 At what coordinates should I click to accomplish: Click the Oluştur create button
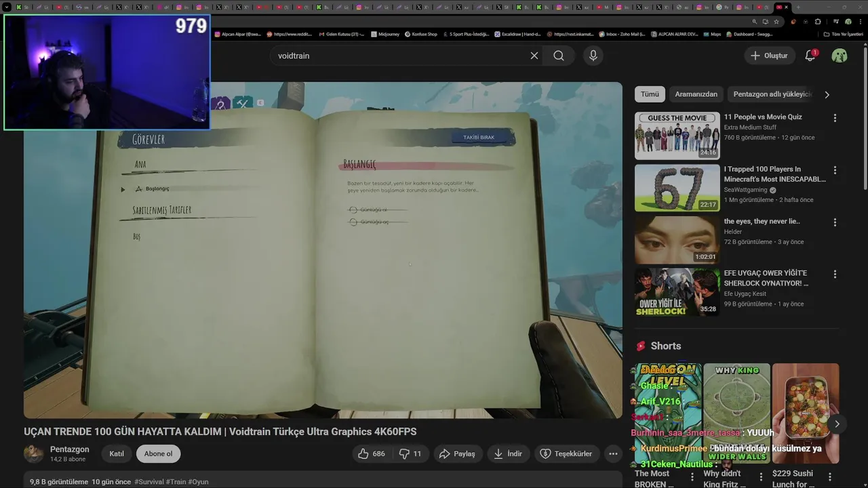coord(769,56)
